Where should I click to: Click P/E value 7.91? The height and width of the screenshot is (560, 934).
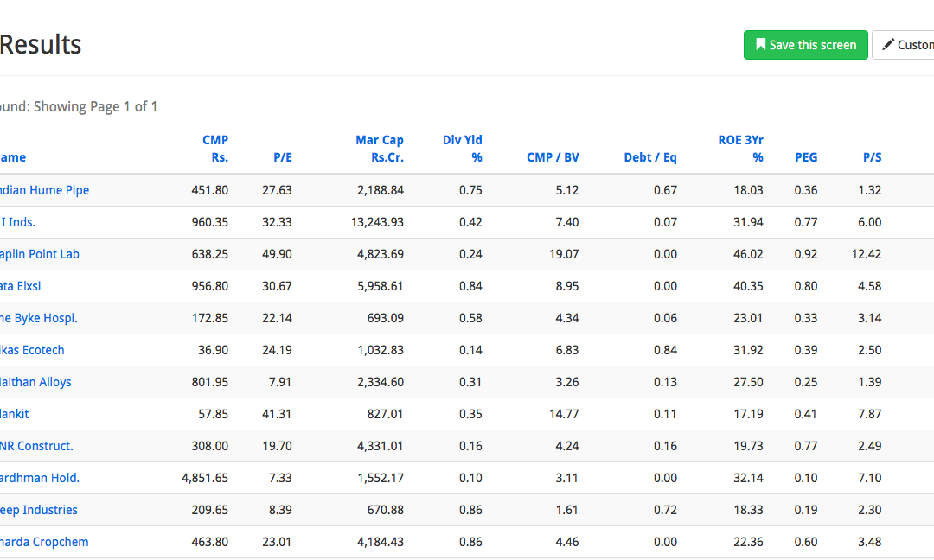[280, 382]
